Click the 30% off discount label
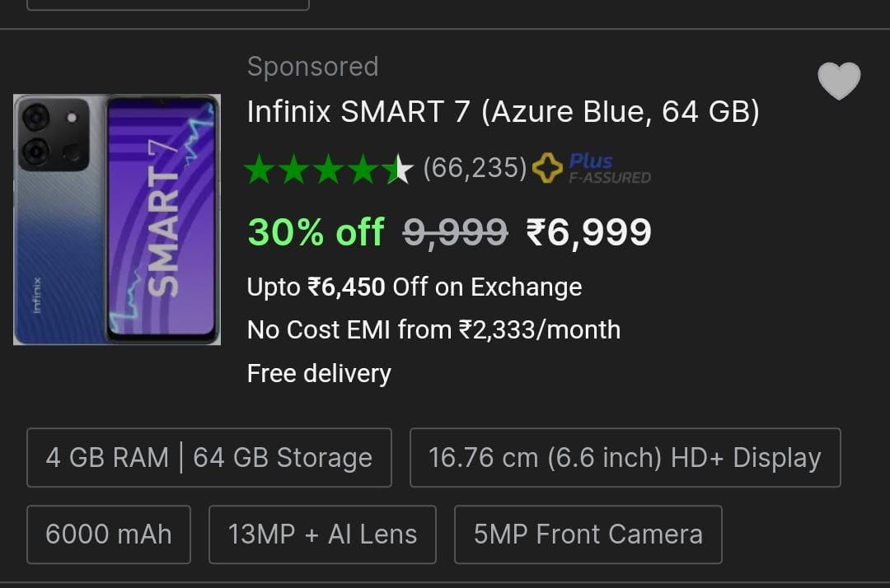 click(316, 232)
